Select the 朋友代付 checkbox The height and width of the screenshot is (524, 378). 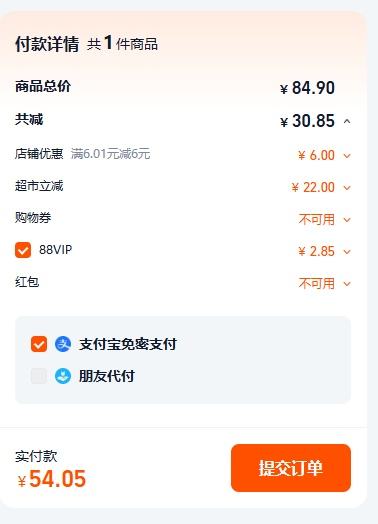(x=39, y=376)
